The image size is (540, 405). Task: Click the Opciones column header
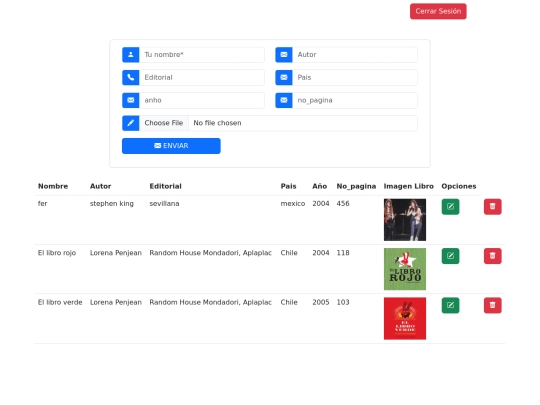click(x=459, y=186)
